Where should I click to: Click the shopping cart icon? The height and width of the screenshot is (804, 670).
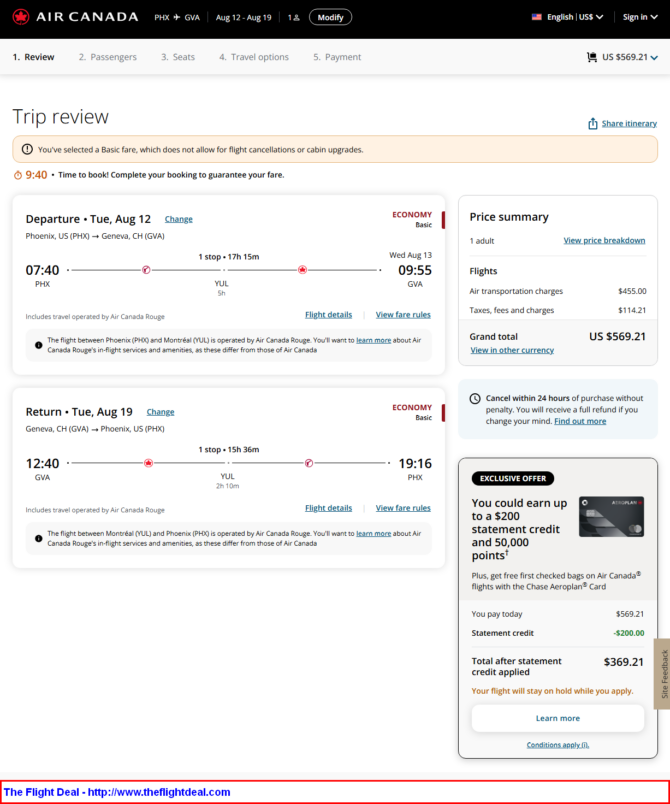[x=592, y=57]
